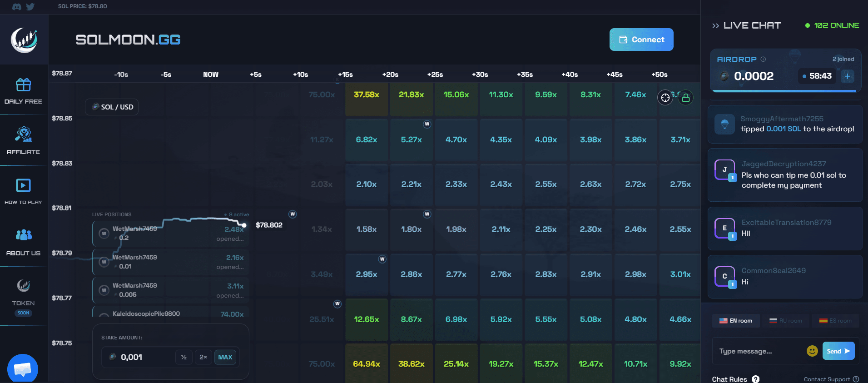Set stake to MAX
The height and width of the screenshot is (383, 868).
click(x=225, y=357)
